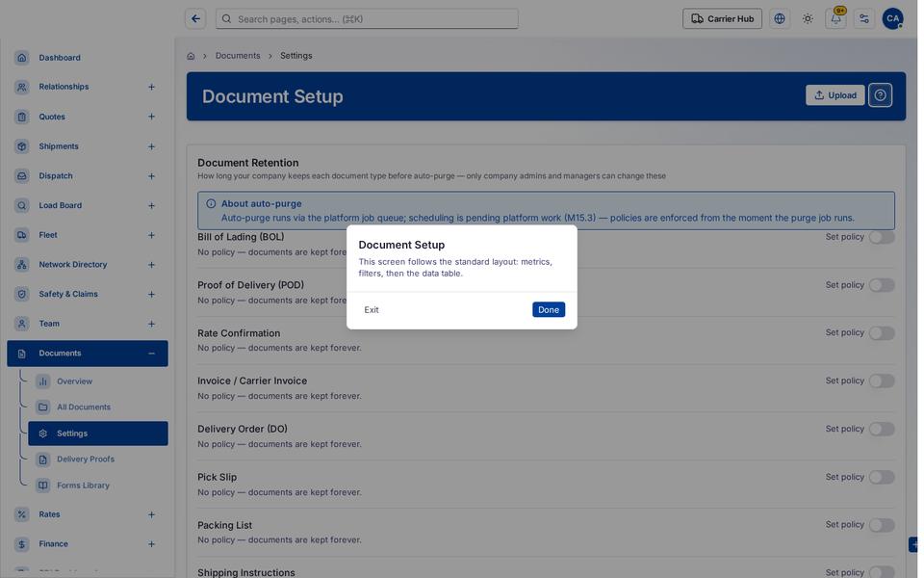Toggle Rate Confirmation policy switch
This screenshot has height=578, width=924.
point(882,333)
